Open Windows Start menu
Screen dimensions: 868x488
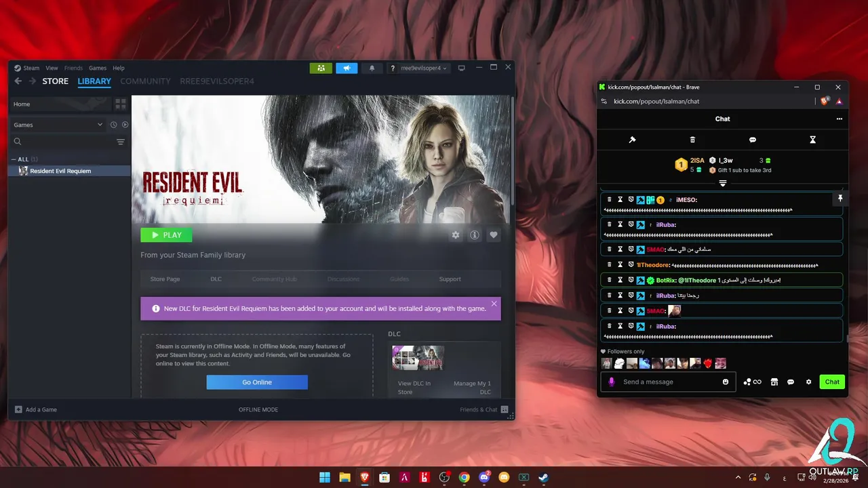(x=325, y=477)
